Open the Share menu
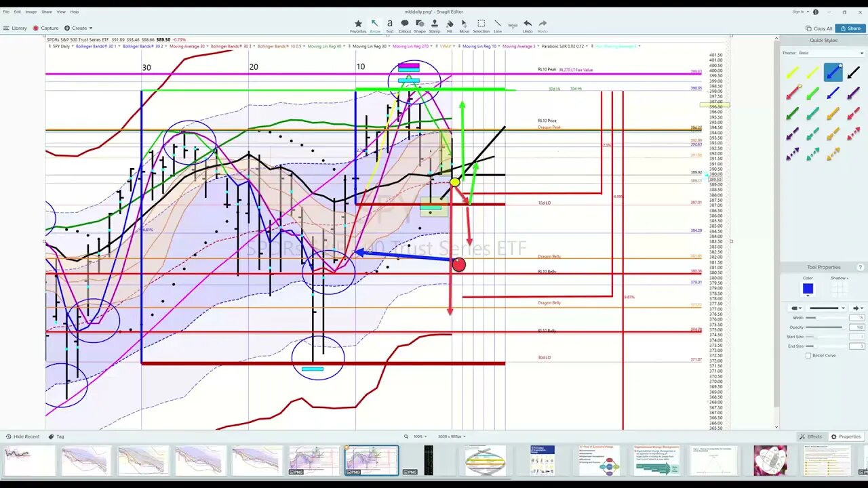Screen dimensions: 868x488 (x=47, y=12)
